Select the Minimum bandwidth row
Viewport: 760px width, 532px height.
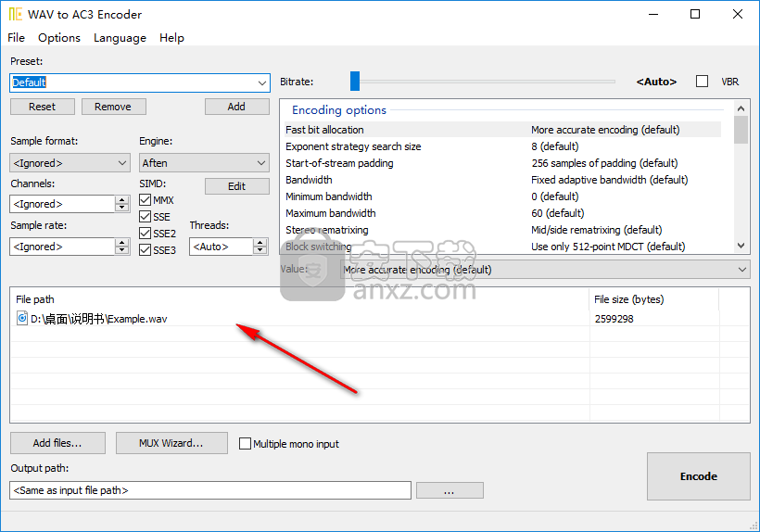click(x=502, y=196)
